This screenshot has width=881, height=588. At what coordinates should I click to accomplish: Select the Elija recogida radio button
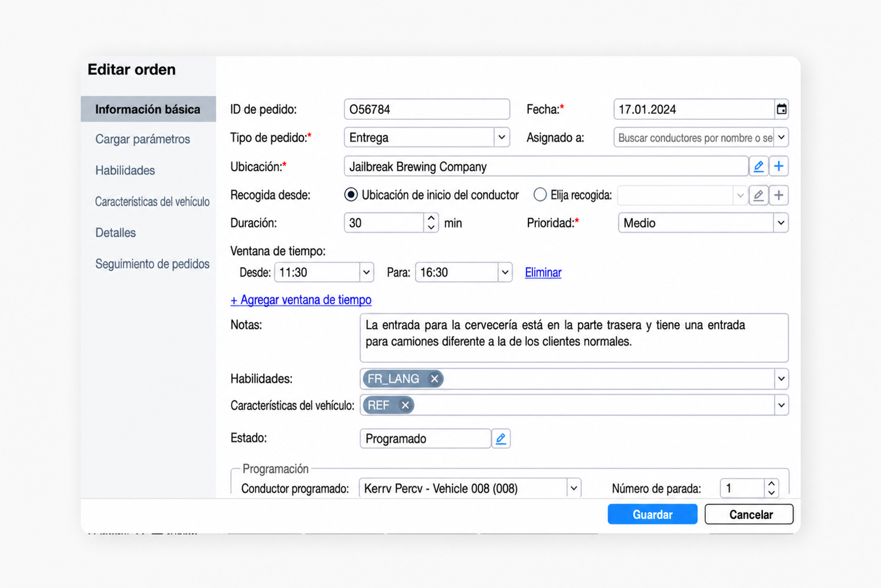click(540, 195)
